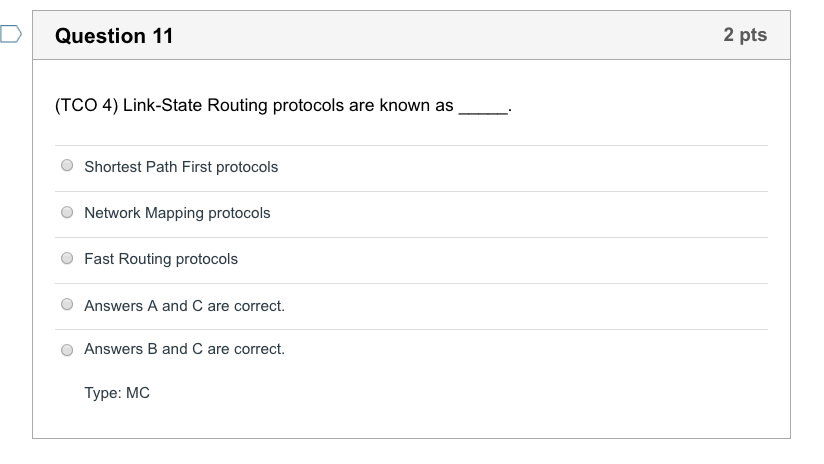Flag Question 11 with the bookmark icon
Viewport: 824px width, 464px height.
tap(9, 36)
